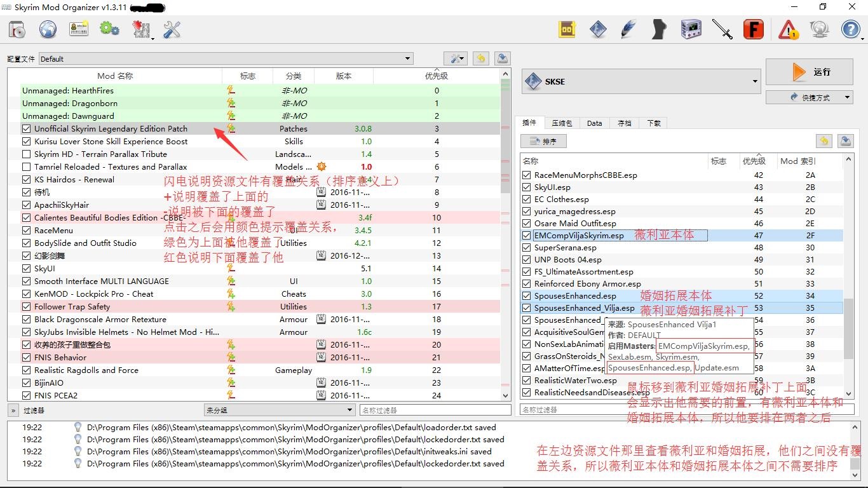Switch to the 下载 tab
This screenshot has width=868, height=488.
coord(654,123)
